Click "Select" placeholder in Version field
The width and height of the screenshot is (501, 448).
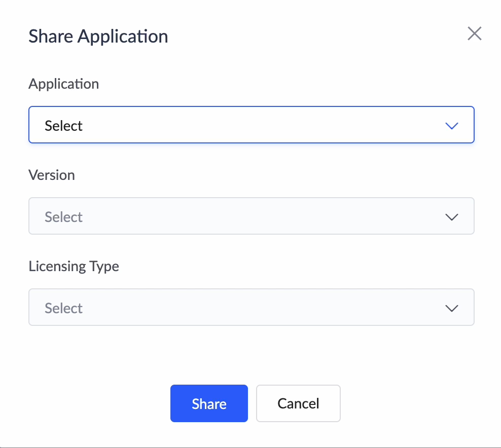click(x=64, y=217)
